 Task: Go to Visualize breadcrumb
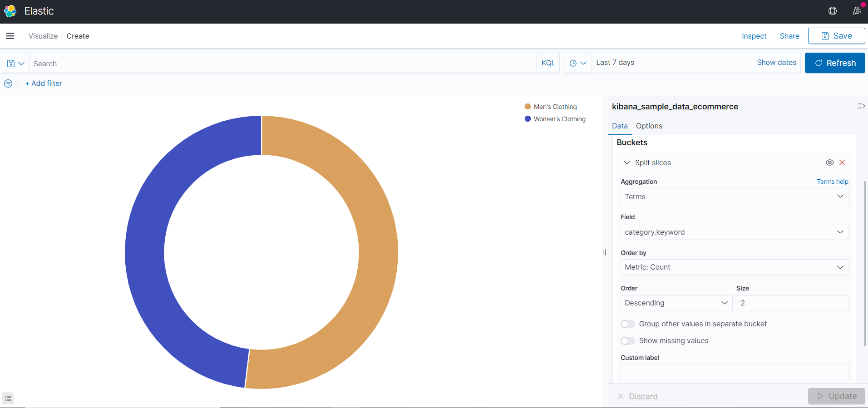(43, 36)
